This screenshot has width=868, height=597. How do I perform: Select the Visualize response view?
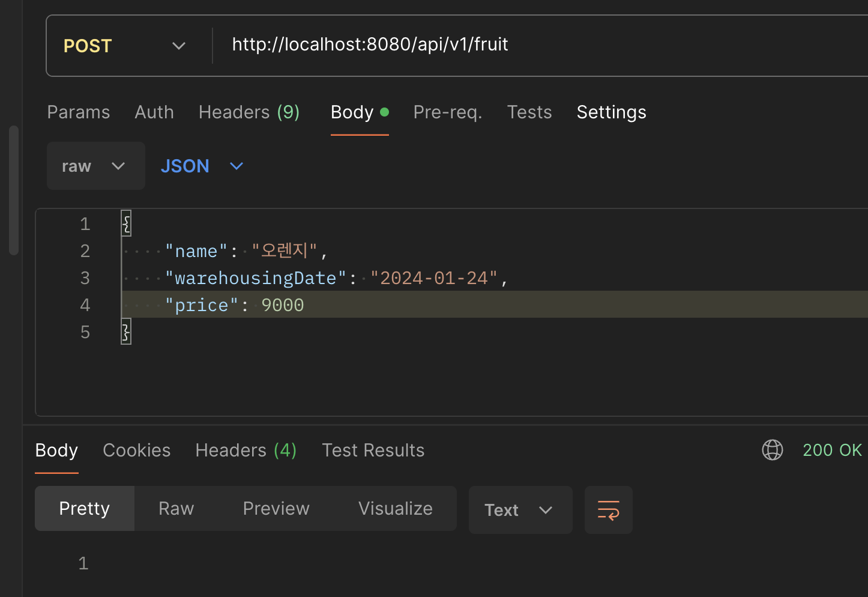pos(395,508)
